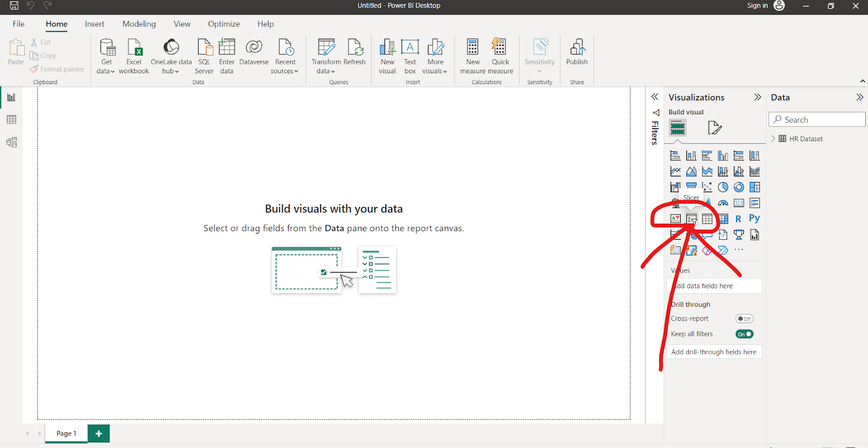The height and width of the screenshot is (448, 868).
Task: Collapse the Data pane
Action: point(859,97)
